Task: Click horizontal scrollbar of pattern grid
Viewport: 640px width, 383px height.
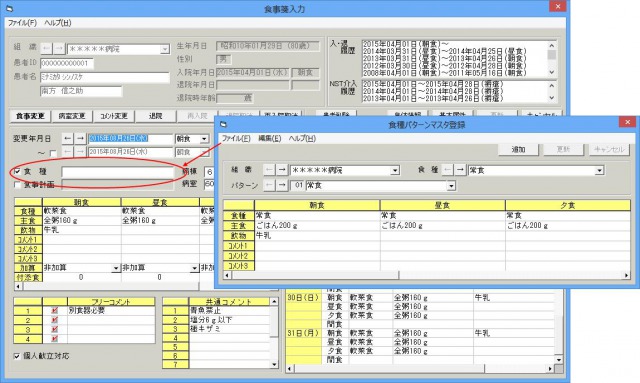Action: [426, 276]
